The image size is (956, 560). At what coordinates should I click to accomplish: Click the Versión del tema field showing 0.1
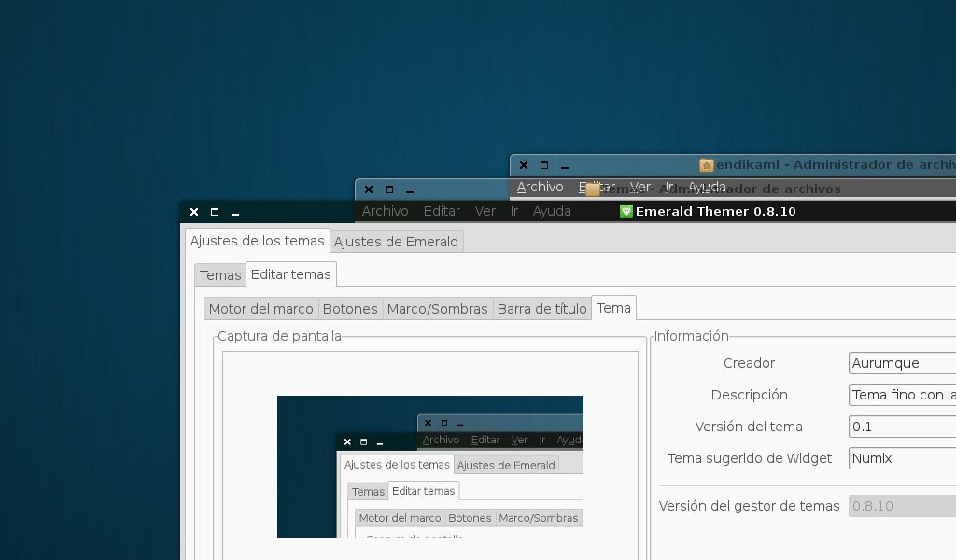tap(903, 427)
